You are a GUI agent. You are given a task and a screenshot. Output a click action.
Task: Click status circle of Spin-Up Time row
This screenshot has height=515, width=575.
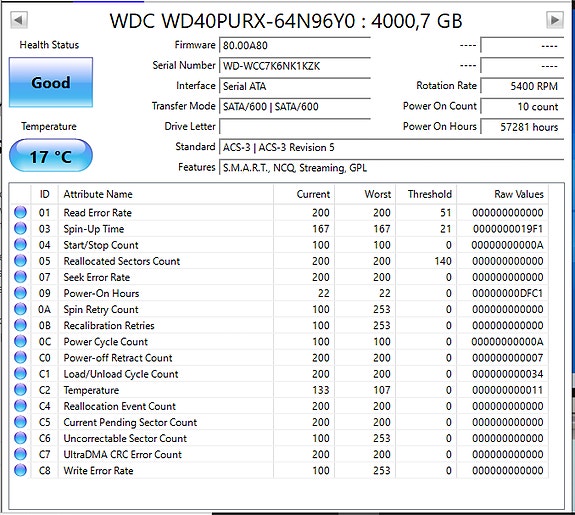point(21,229)
